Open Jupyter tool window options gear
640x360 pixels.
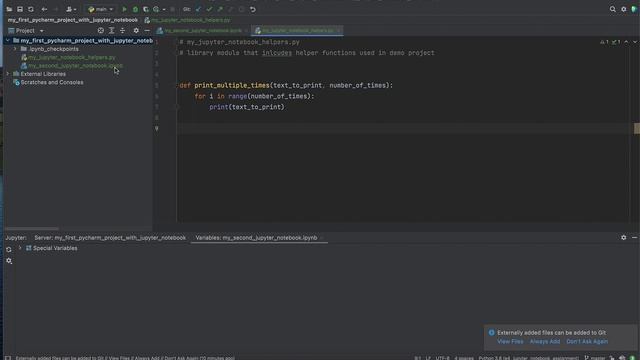(x=624, y=237)
